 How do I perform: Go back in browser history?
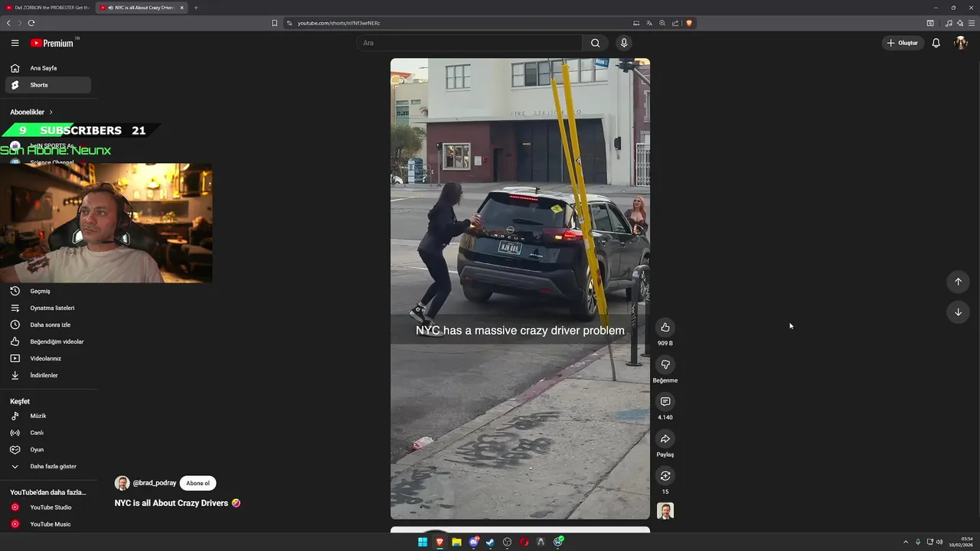[x=8, y=23]
